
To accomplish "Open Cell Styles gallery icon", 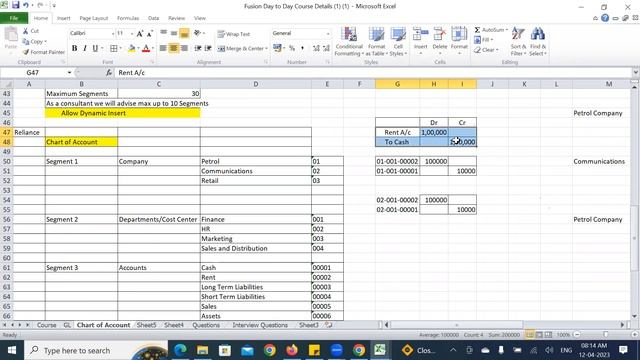I will 398,35.
